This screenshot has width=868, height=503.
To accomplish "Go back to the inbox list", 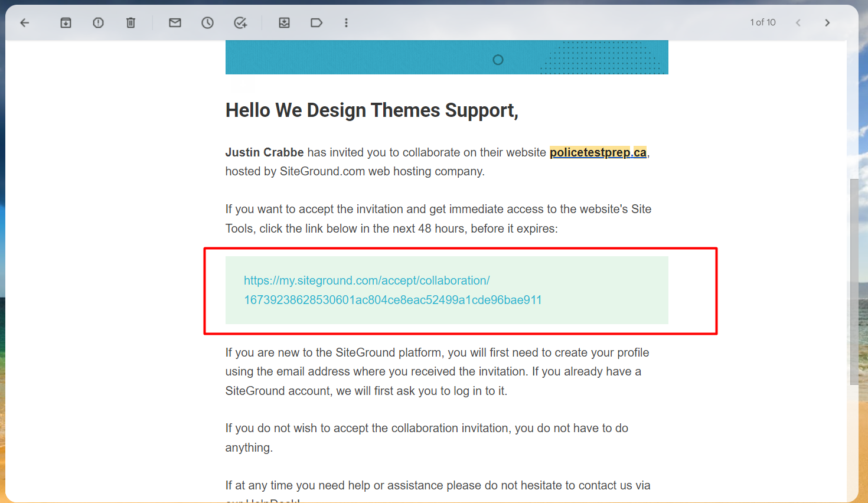I will (x=25, y=23).
